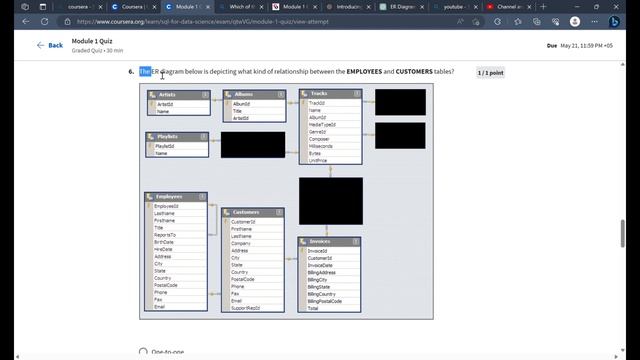Click the address bar URL field
This screenshot has height=360, width=640.
[261, 22]
